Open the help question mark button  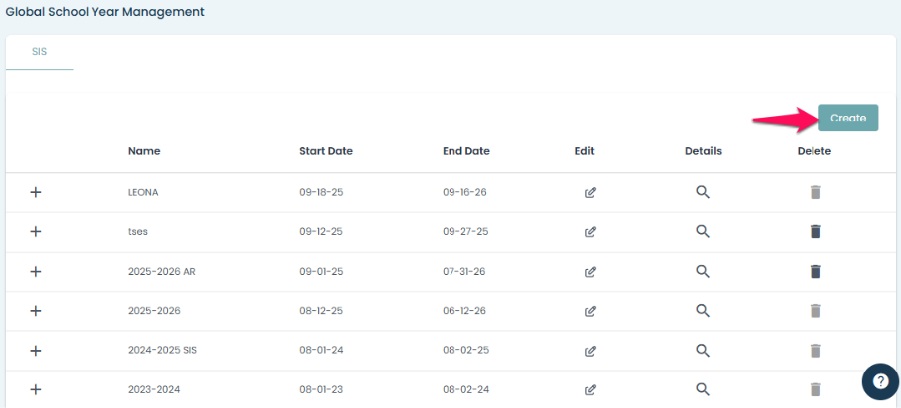click(880, 381)
